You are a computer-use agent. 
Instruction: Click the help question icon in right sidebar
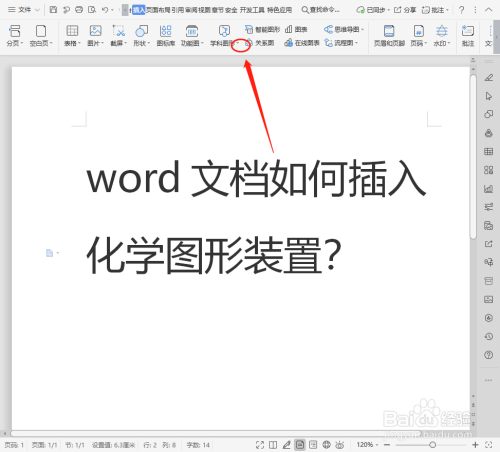point(489,355)
